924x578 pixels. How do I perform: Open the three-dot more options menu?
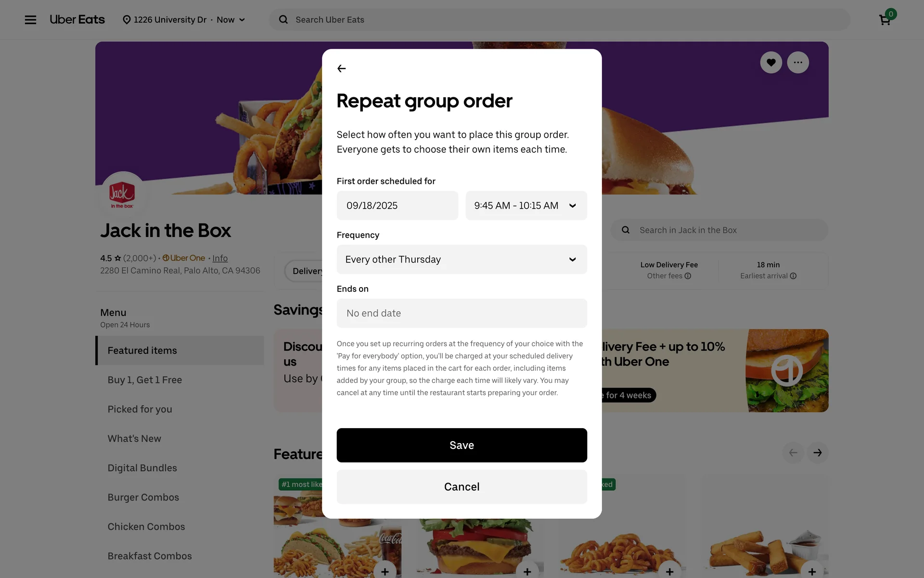[x=798, y=63]
